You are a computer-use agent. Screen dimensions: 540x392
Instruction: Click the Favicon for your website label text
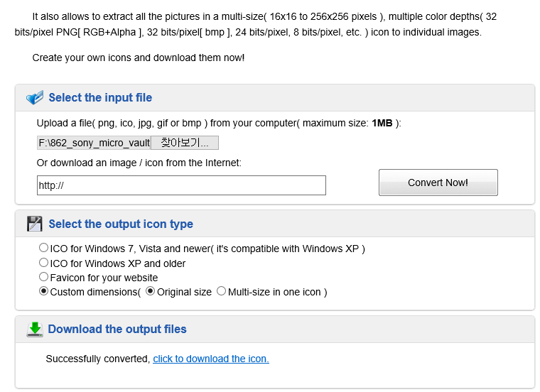click(104, 278)
